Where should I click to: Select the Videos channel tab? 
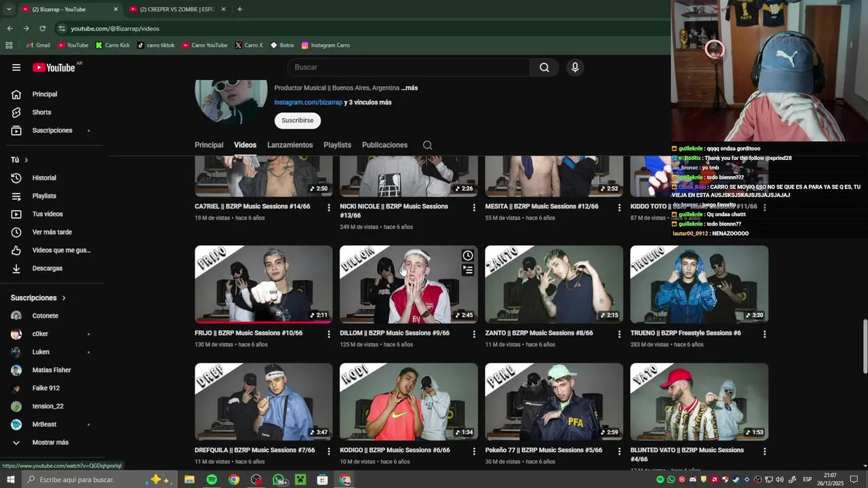[x=245, y=145]
